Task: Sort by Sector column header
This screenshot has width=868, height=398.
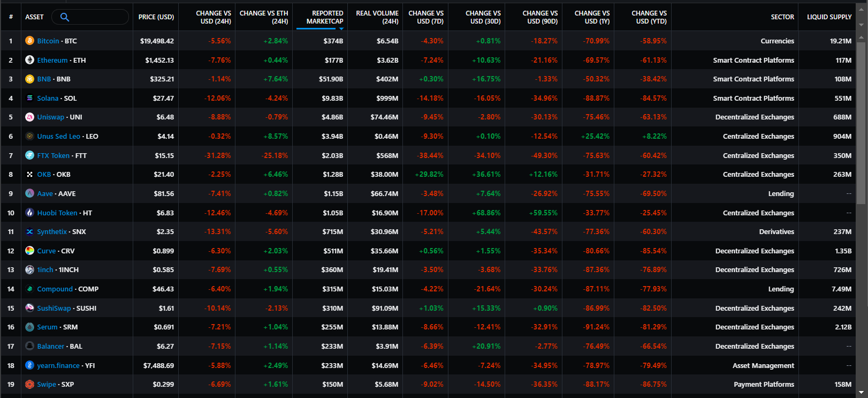Action: [x=782, y=17]
